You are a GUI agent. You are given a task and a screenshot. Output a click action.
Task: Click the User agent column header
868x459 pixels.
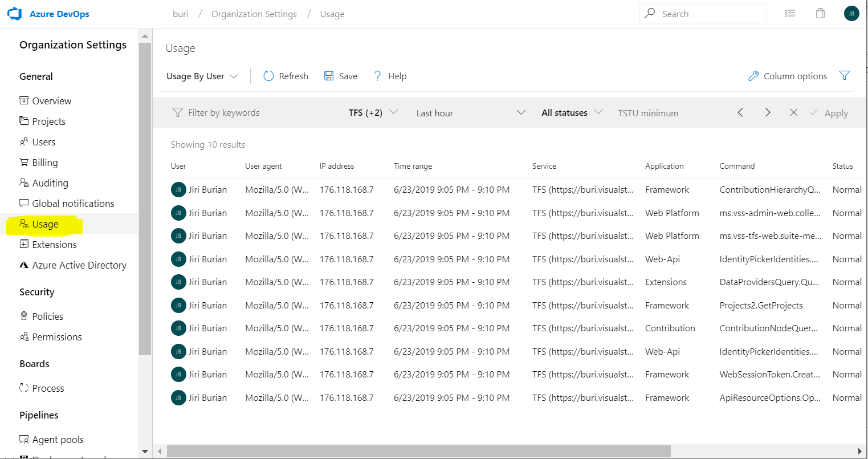pyautogui.click(x=263, y=166)
